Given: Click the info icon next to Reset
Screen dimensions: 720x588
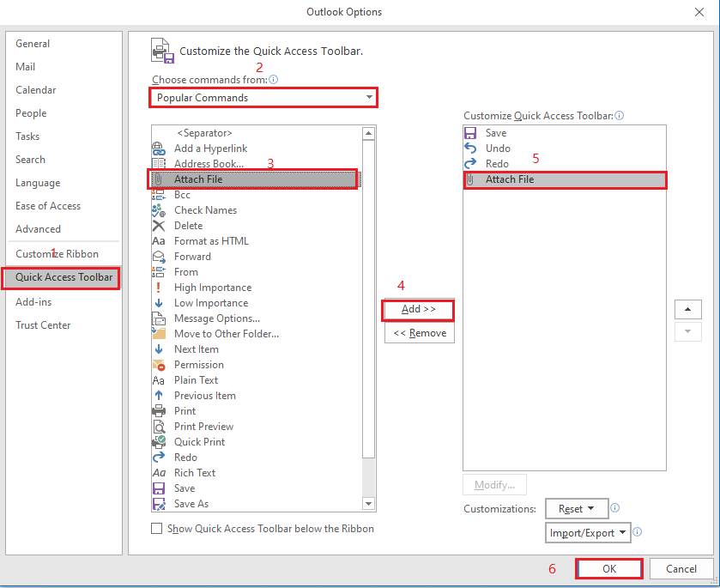Looking at the screenshot, I should tap(614, 507).
